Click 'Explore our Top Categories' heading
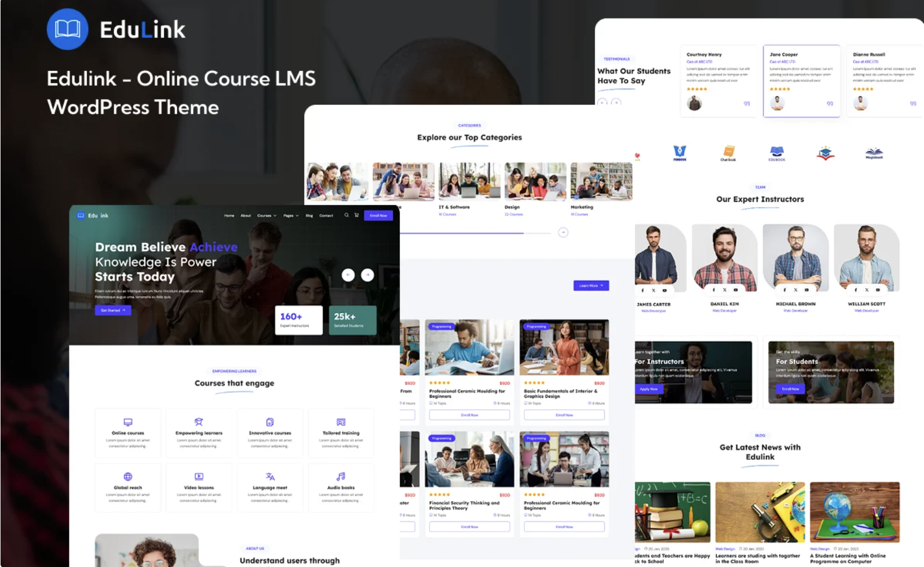The image size is (924, 567). click(x=470, y=138)
